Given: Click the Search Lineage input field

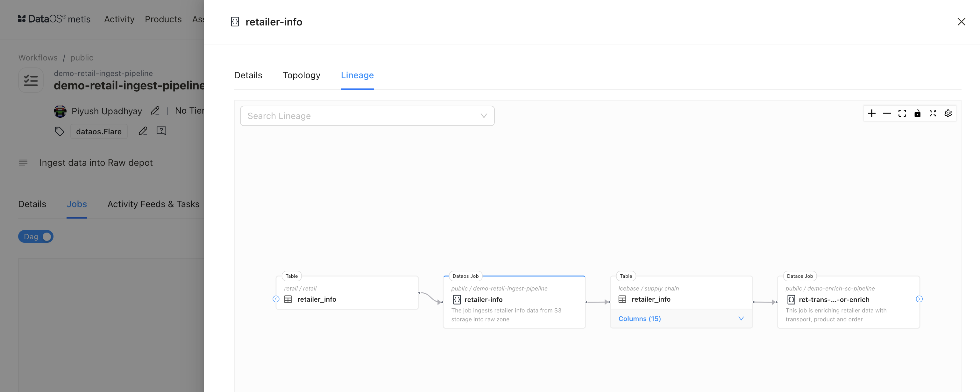Looking at the screenshot, I should 367,115.
